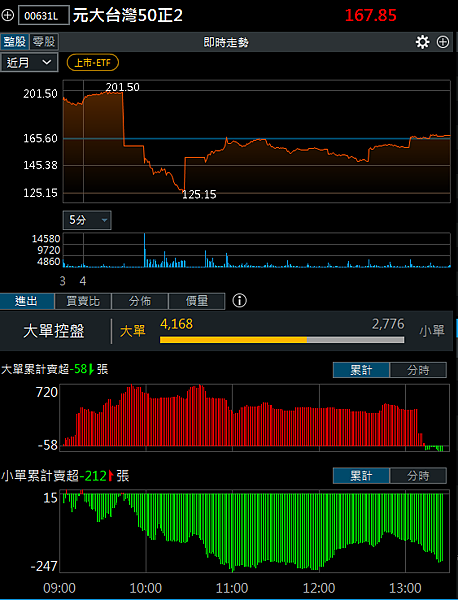Viewport: 458px width, 600px height.
Task: Click the plus icon next to the gear
Action: click(443, 42)
